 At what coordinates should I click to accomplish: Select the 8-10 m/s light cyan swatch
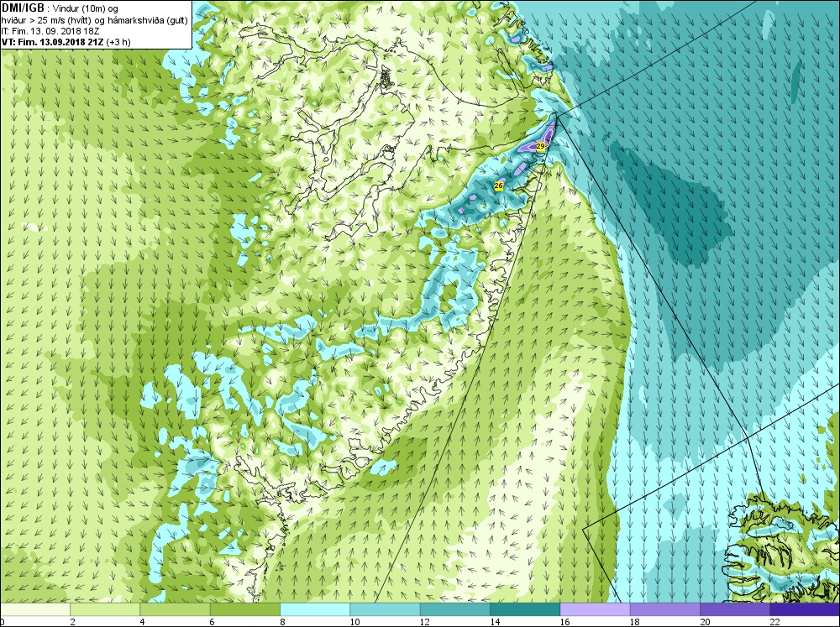pos(315,609)
